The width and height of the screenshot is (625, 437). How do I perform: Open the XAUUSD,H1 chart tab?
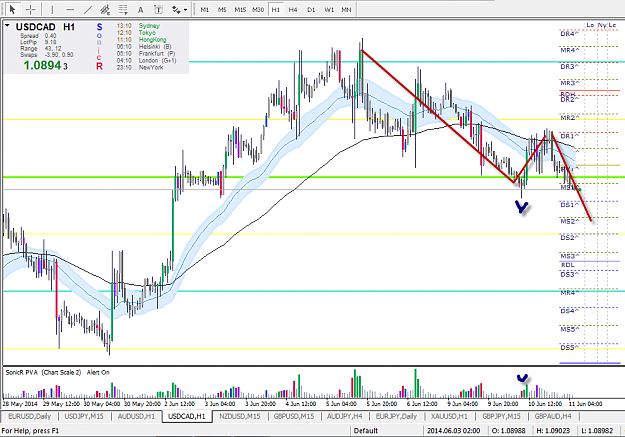click(x=449, y=416)
